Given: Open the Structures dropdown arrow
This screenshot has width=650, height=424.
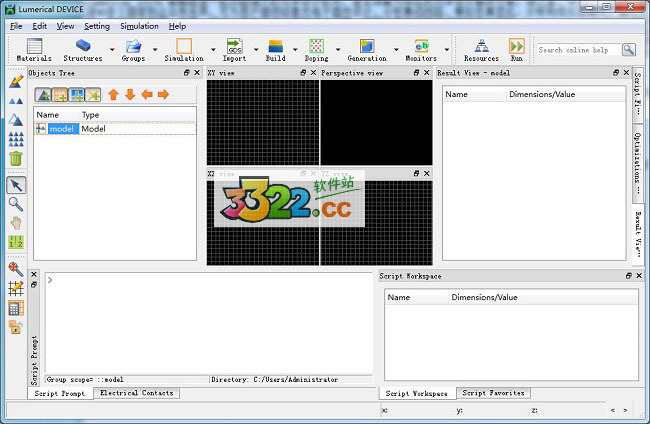Looking at the screenshot, I should click(112, 50).
